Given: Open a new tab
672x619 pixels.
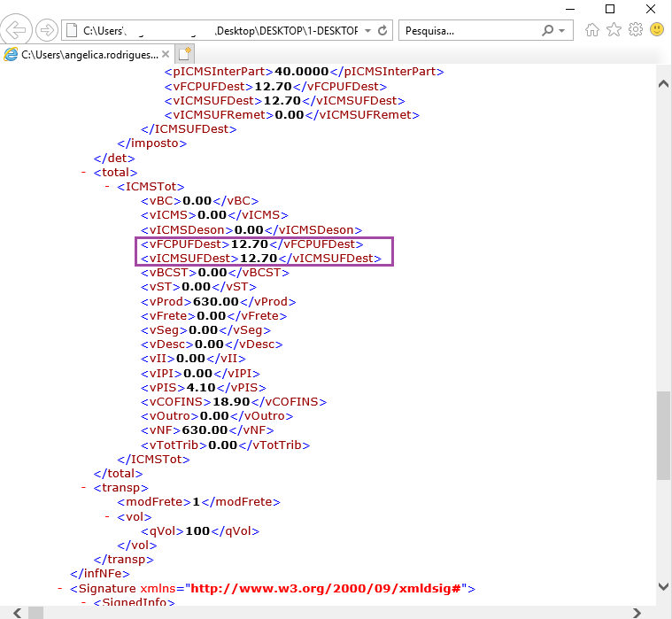Looking at the screenshot, I should pyautogui.click(x=185, y=54).
